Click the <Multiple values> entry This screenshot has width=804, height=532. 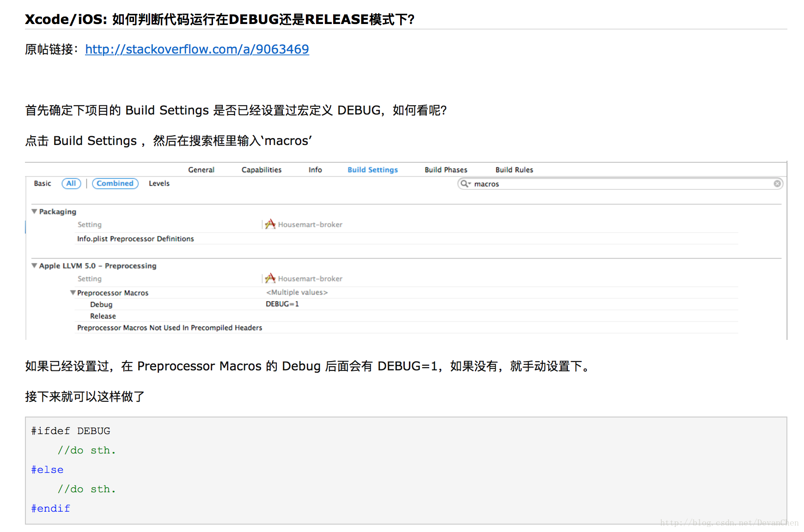pos(297,292)
